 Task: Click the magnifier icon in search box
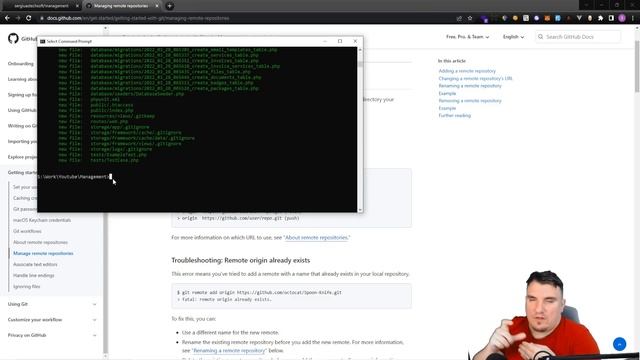point(540,37)
